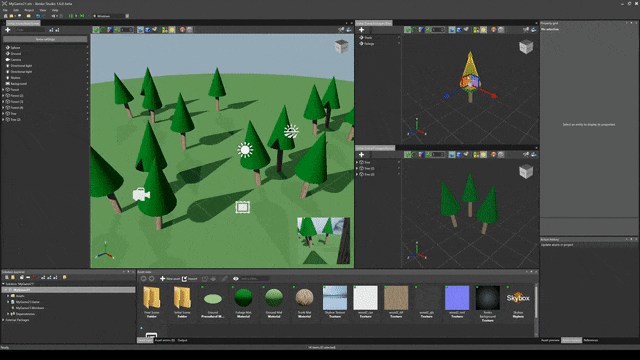
Task: Click the camera preview thumbnail in main viewport
Action: (324, 241)
